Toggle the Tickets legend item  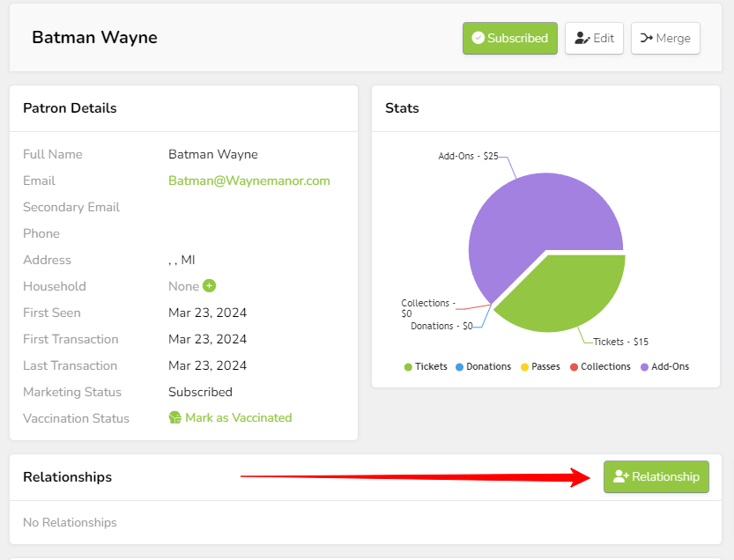pos(426,366)
